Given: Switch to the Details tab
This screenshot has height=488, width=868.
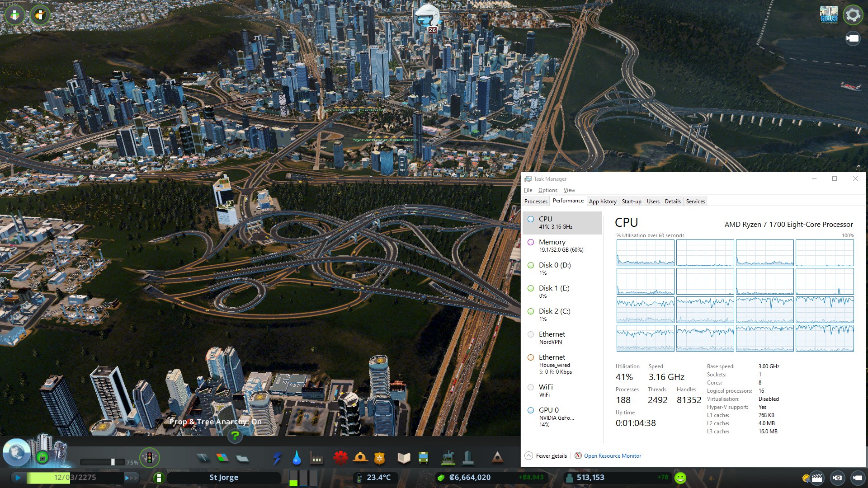Looking at the screenshot, I should (x=673, y=202).
